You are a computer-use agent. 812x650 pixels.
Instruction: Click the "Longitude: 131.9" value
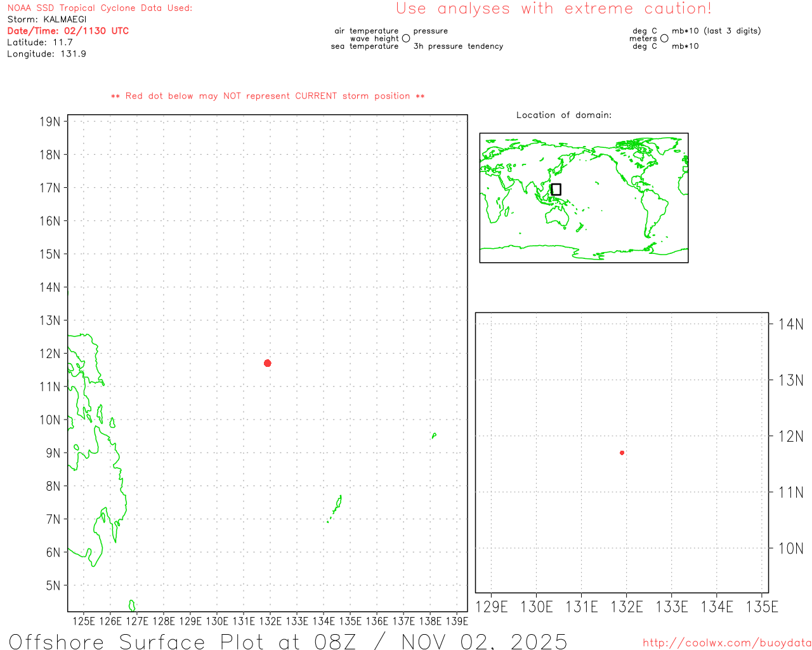(46, 54)
